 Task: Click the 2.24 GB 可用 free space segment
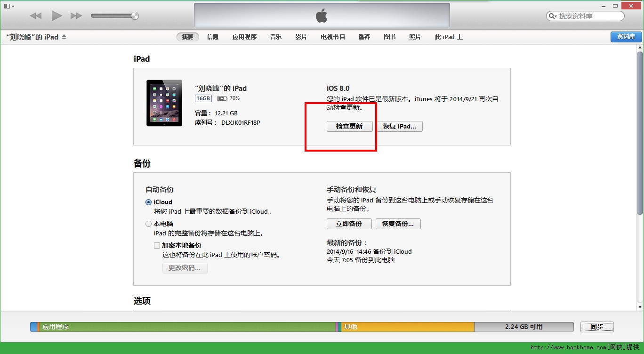[524, 327]
